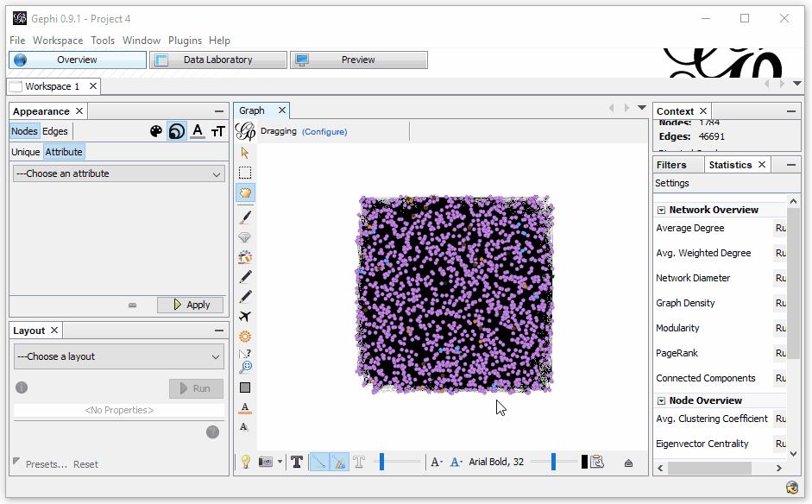
Task: Toggle show node labels bold T
Action: [x=297, y=462]
